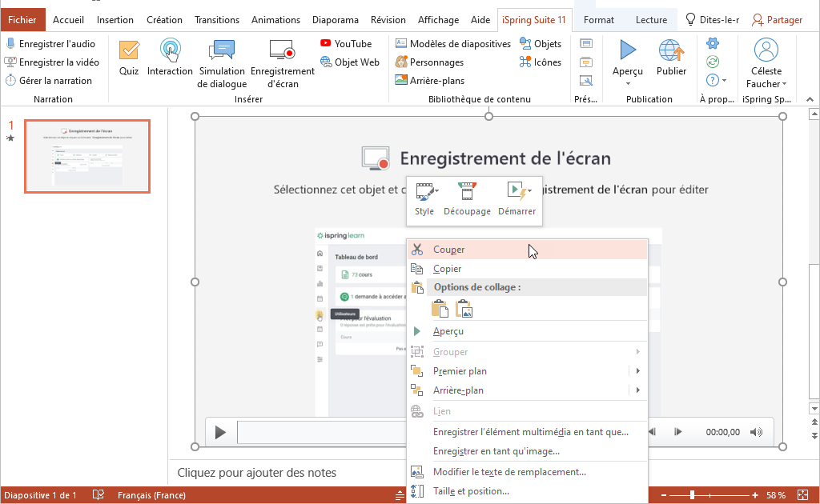Click the Interaction icon

[x=170, y=58]
